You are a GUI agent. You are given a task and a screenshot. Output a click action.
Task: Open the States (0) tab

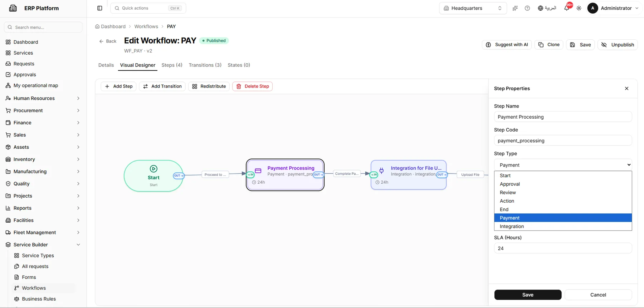tap(239, 65)
